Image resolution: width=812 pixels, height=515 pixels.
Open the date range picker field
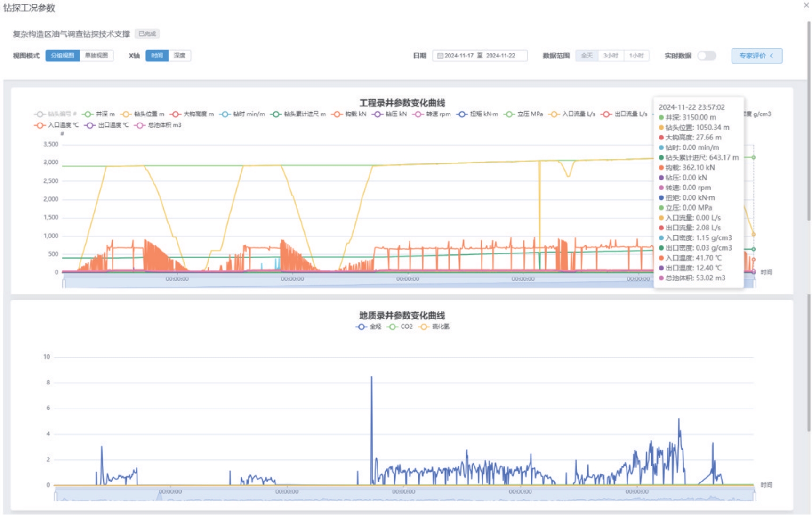pos(480,56)
